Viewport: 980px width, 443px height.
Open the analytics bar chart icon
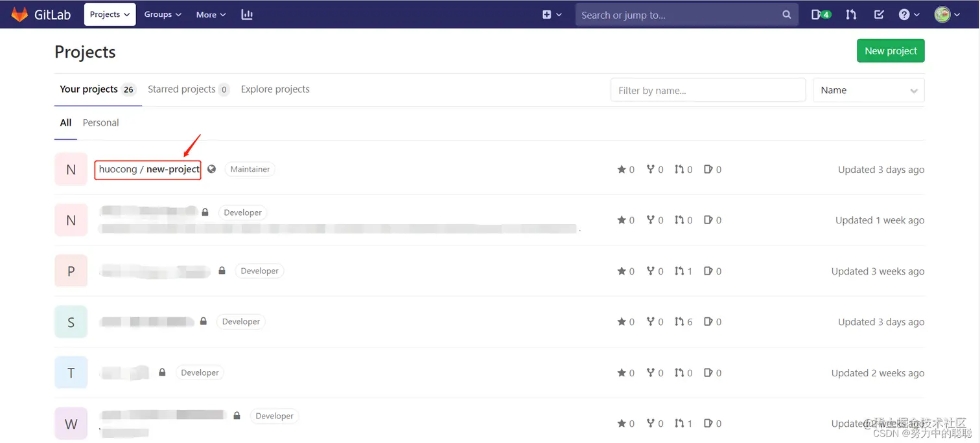(247, 14)
